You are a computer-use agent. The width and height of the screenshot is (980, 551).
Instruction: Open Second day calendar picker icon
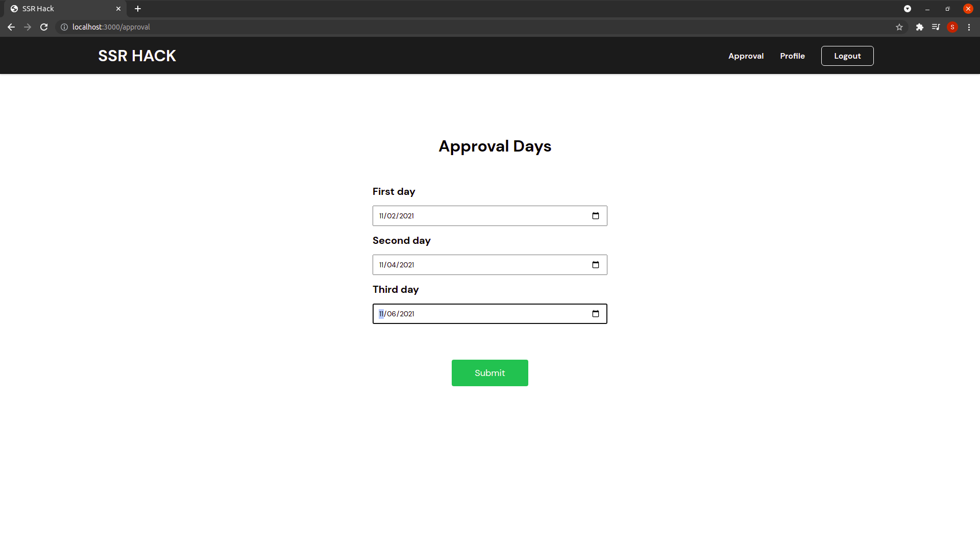tap(595, 265)
